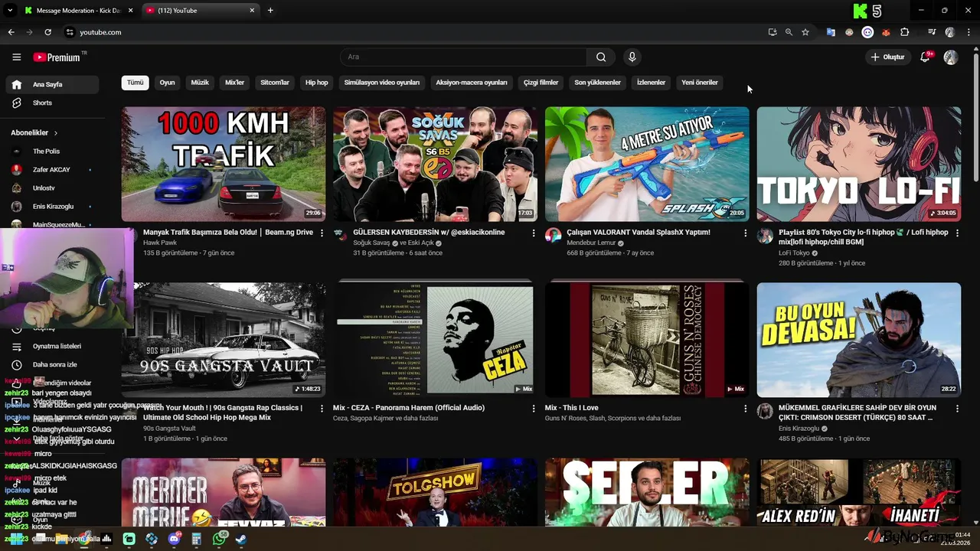
Task: Select the Yeni öneriler filter chip
Action: [700, 83]
